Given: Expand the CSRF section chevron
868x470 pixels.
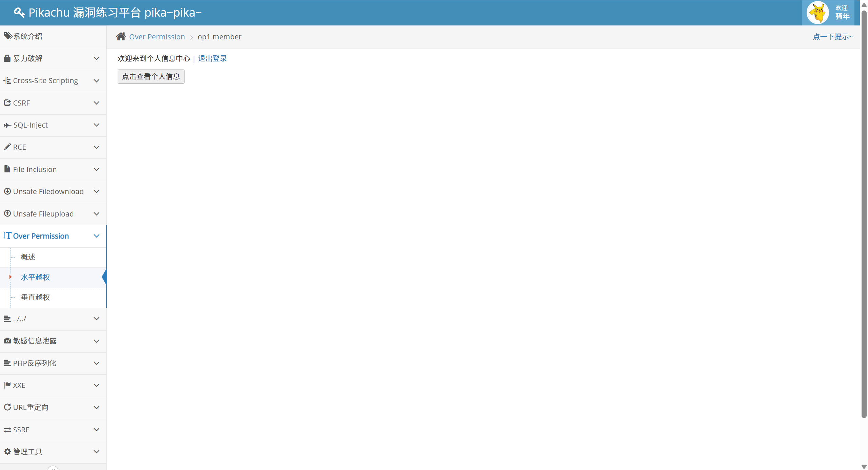Looking at the screenshot, I should click(96, 103).
